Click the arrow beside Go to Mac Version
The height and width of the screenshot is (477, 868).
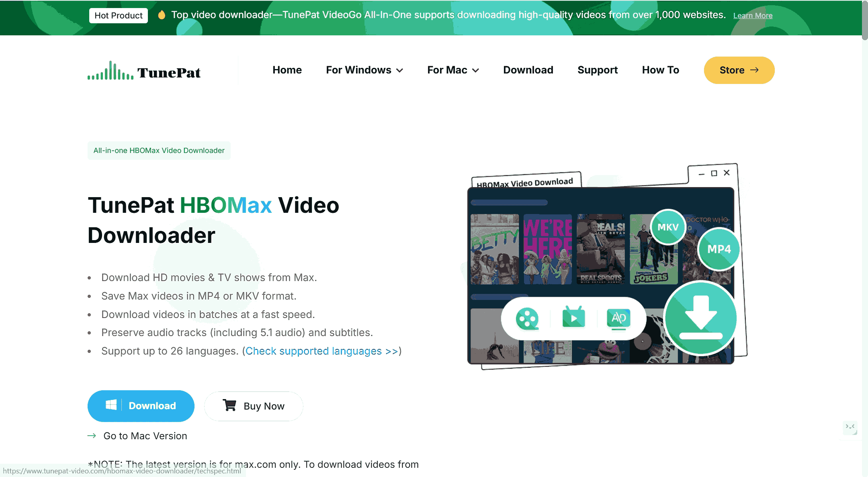(x=92, y=436)
